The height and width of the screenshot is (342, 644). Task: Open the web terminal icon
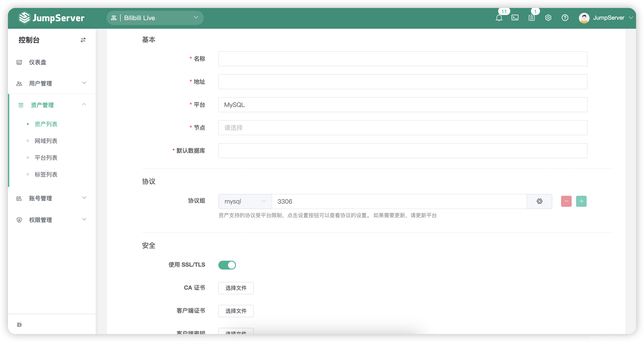[x=515, y=17]
